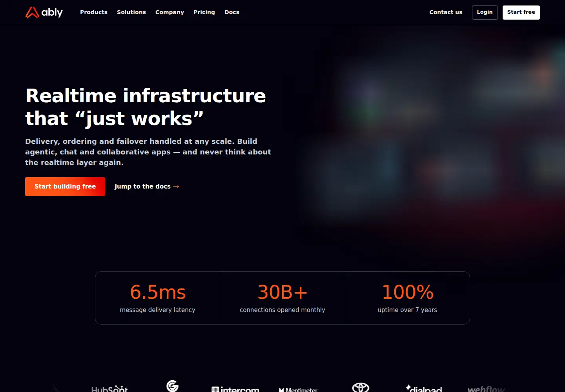565x392 pixels.
Task: Click the "connections opened monthly" label
Action: [282, 310]
